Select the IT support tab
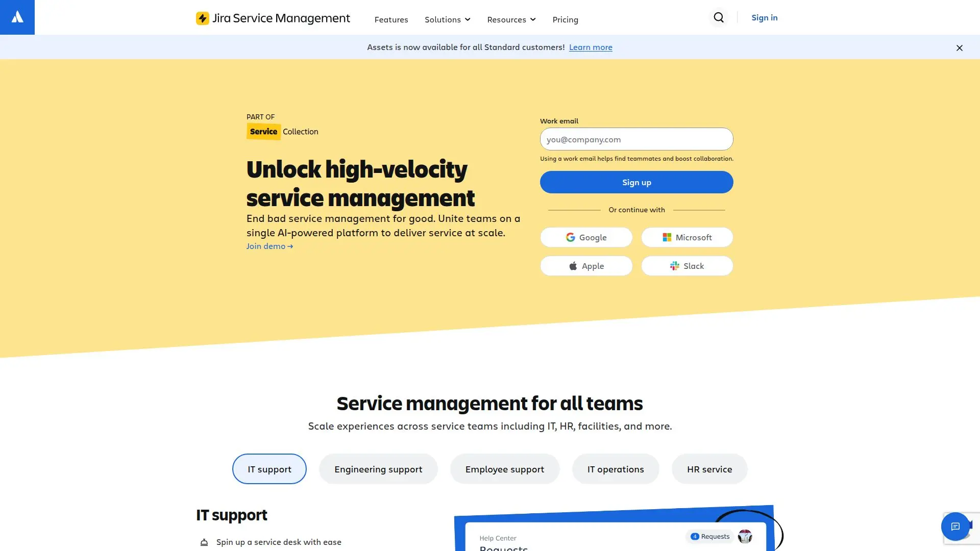The image size is (980, 551). [x=269, y=469]
